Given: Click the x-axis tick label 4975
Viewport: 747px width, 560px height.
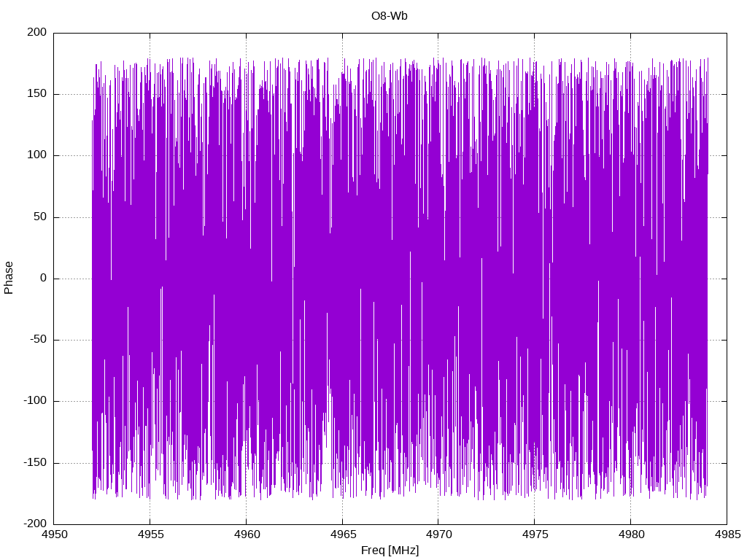Looking at the screenshot, I should click(535, 534).
